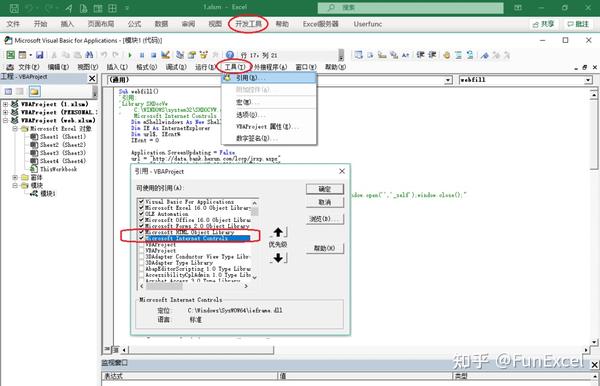Image resolution: width=600 pixels, height=386 pixels.
Task: Uncheck Microsoft Internet Controls reference
Action: [x=141, y=238]
